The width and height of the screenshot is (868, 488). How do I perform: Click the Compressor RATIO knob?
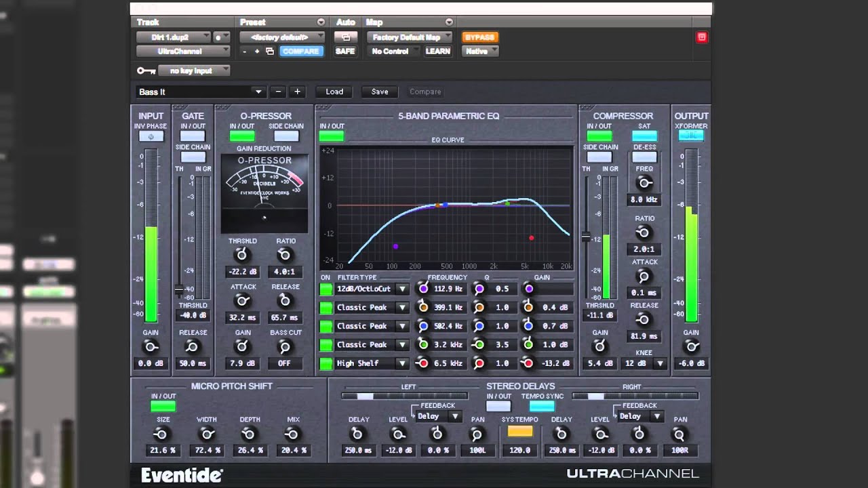coord(644,232)
